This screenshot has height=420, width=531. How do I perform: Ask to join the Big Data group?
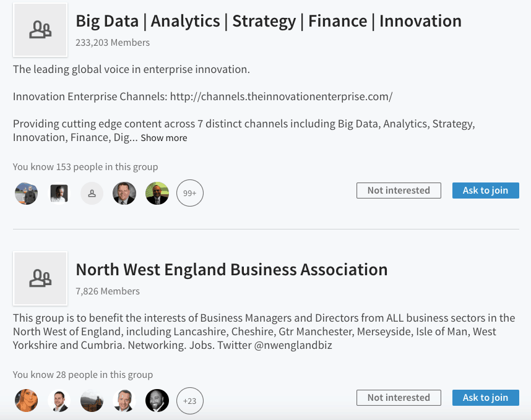point(486,191)
